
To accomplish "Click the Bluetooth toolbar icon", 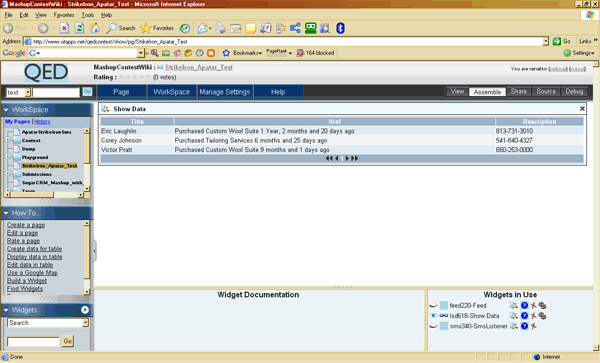I will pos(340,28).
